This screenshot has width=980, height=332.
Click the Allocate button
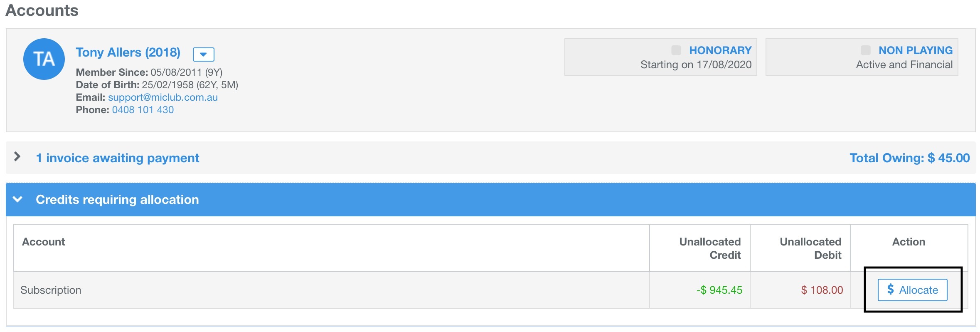point(913,290)
